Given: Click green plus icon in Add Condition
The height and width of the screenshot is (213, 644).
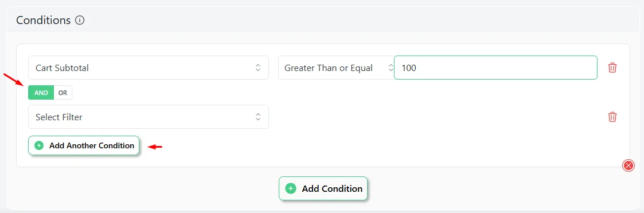Looking at the screenshot, I should (291, 188).
